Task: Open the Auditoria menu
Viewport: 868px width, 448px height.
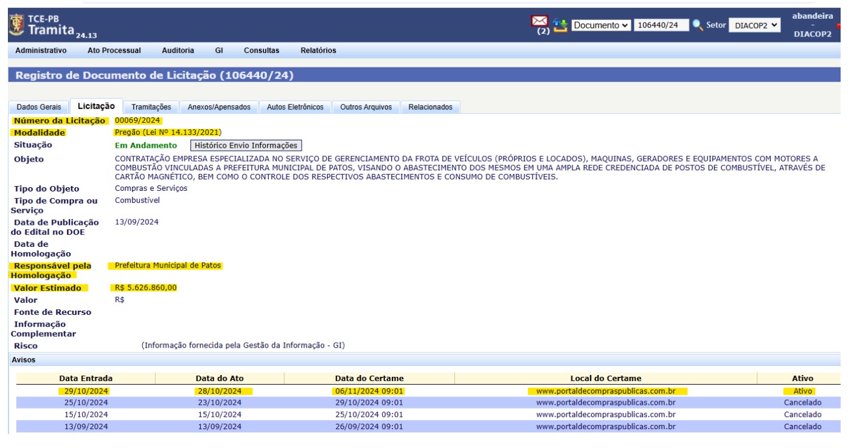Action: [x=178, y=50]
